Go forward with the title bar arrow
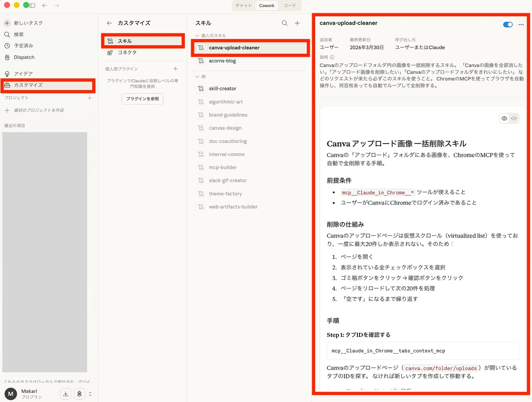 point(56,5)
